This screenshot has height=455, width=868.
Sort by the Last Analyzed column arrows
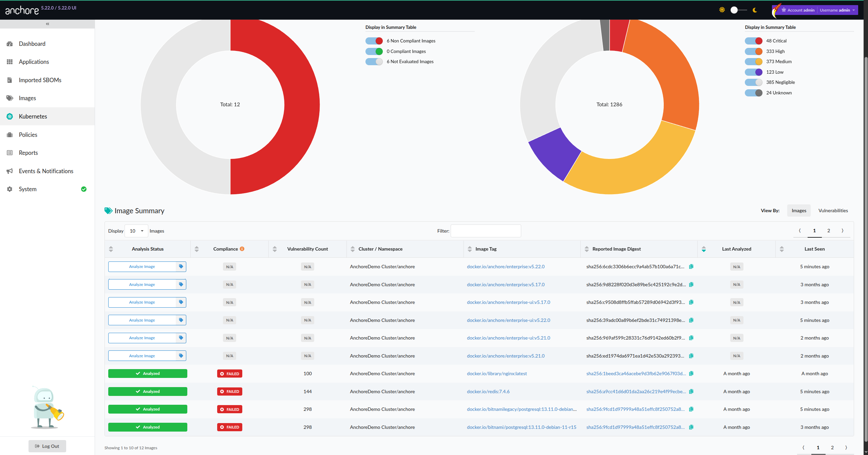(704, 249)
